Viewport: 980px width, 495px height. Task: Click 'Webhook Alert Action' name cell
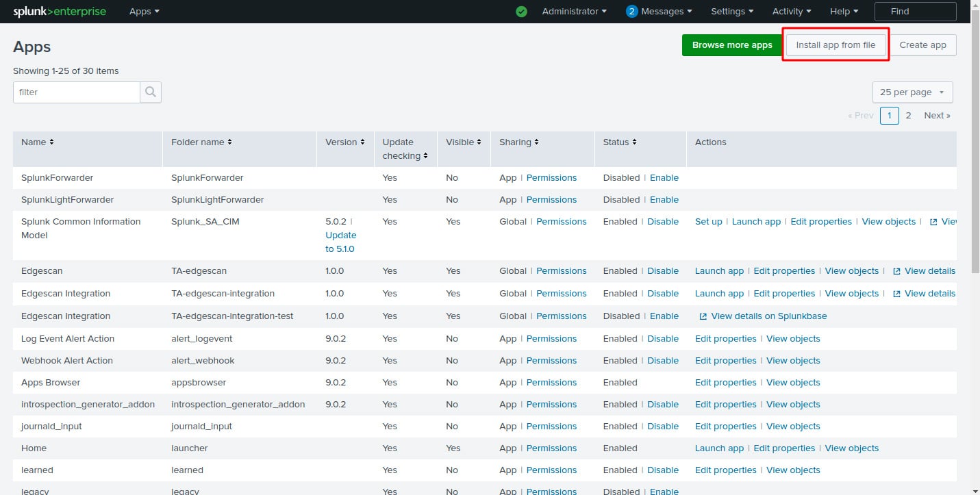point(67,361)
